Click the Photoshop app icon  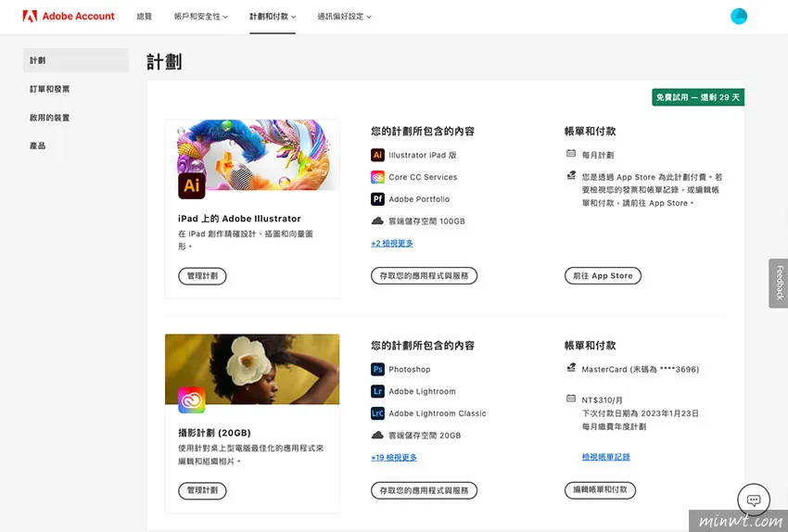point(377,370)
